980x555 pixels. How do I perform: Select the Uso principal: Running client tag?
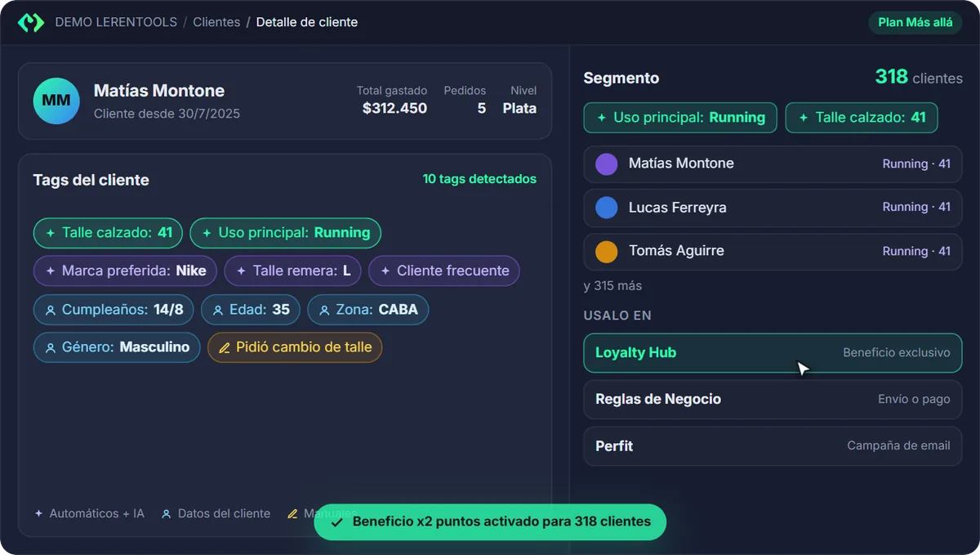coord(286,233)
